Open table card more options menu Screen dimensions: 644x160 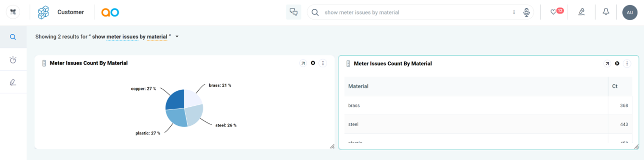tap(627, 64)
